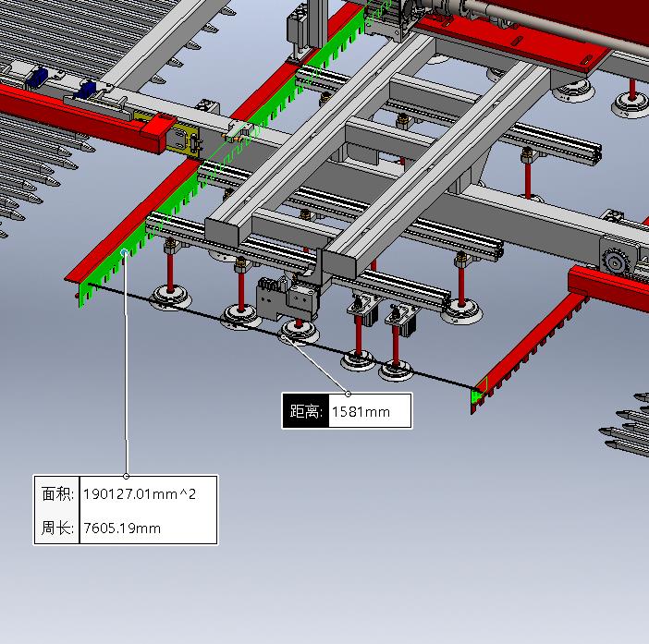Click the cyan measurement point on the green rack
649x644 pixels.
pos(124,252)
